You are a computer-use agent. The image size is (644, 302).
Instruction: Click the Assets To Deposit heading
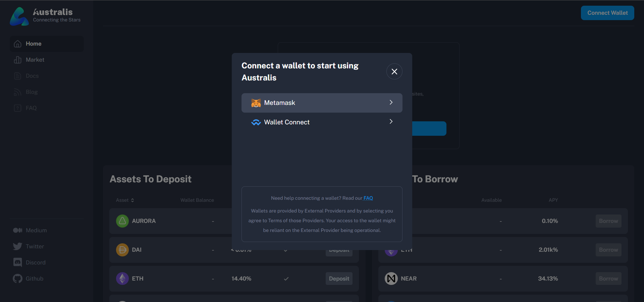point(151,179)
